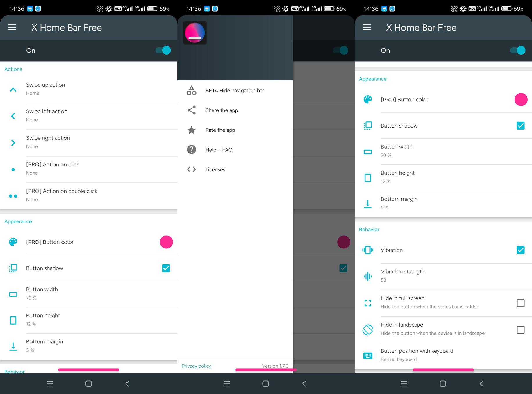Tap the battery icon in first screen status bar
Screen dimensions: 532x394
[x=153, y=9]
